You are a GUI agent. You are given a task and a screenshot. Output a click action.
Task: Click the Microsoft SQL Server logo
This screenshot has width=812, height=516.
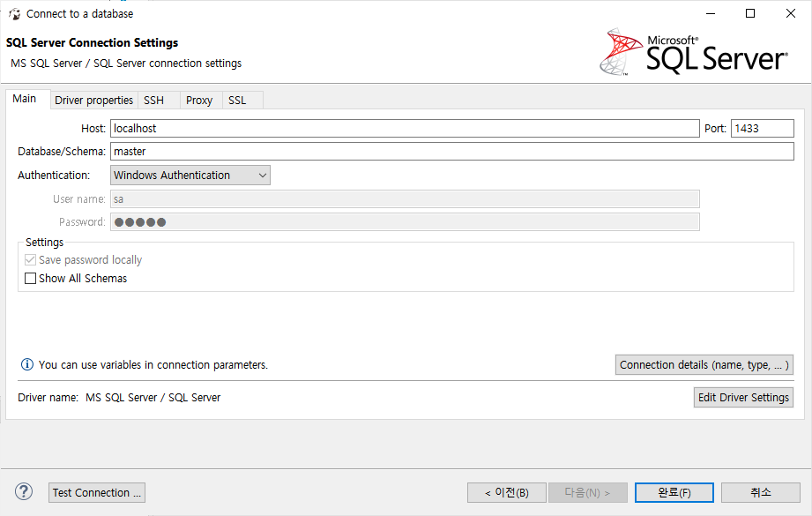coord(693,52)
